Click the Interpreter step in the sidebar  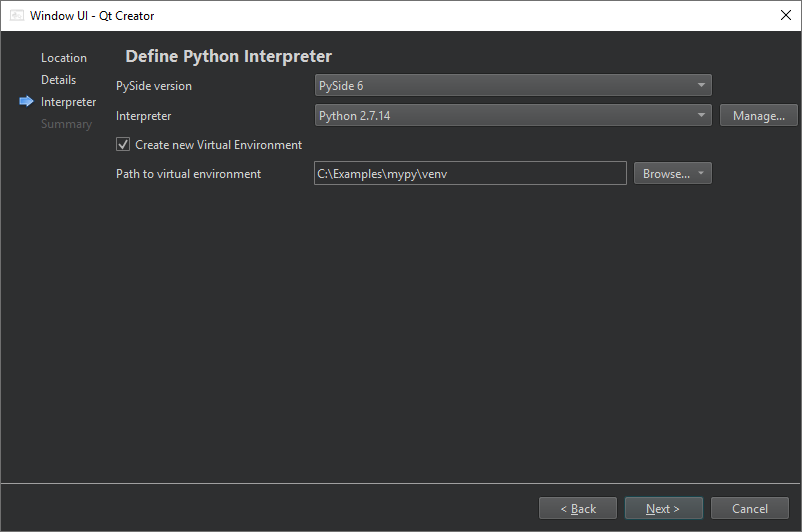69,102
